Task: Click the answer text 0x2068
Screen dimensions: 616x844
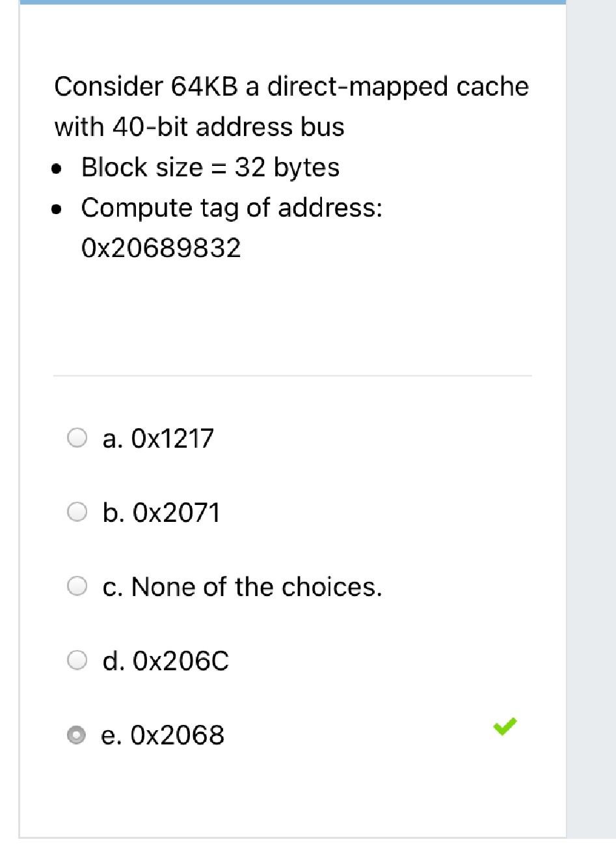Action: (x=164, y=735)
